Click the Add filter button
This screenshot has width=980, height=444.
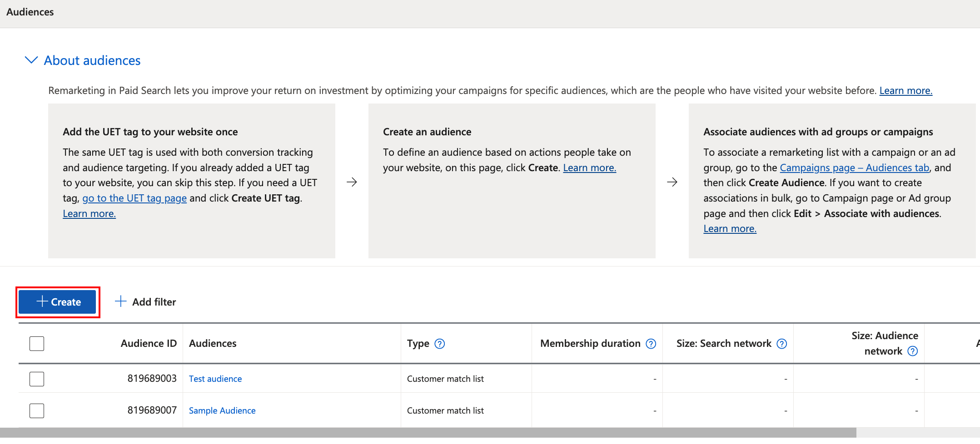coord(145,302)
